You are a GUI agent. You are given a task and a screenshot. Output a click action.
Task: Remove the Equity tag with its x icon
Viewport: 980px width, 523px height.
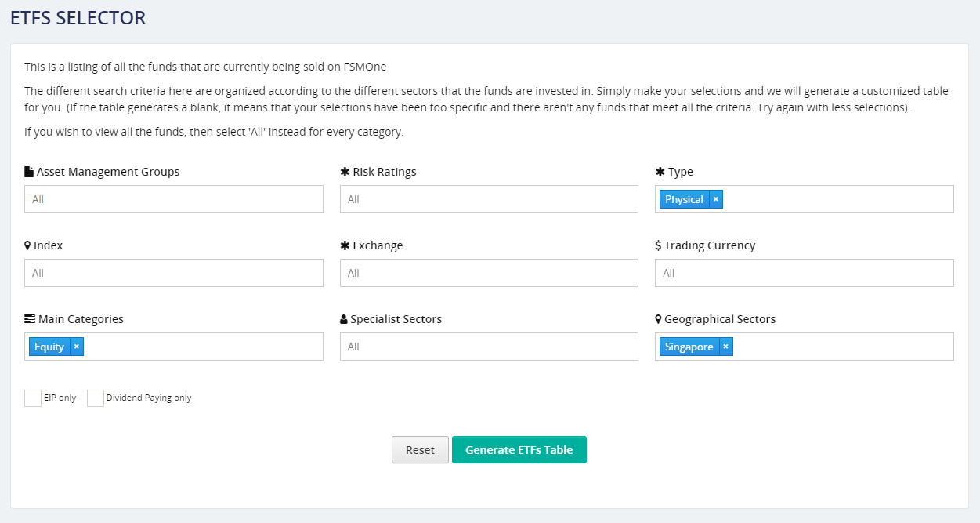76,347
